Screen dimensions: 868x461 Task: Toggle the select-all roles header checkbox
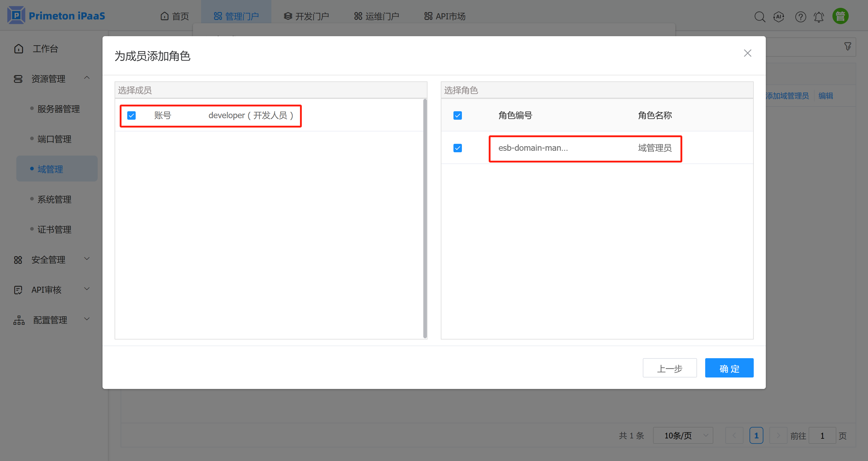[x=458, y=115]
